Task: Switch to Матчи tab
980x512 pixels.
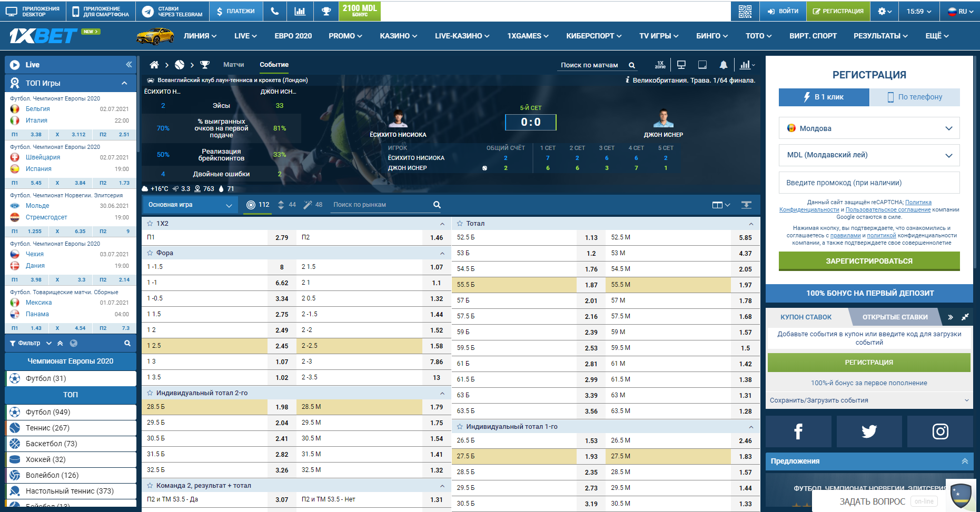Action: click(x=233, y=65)
